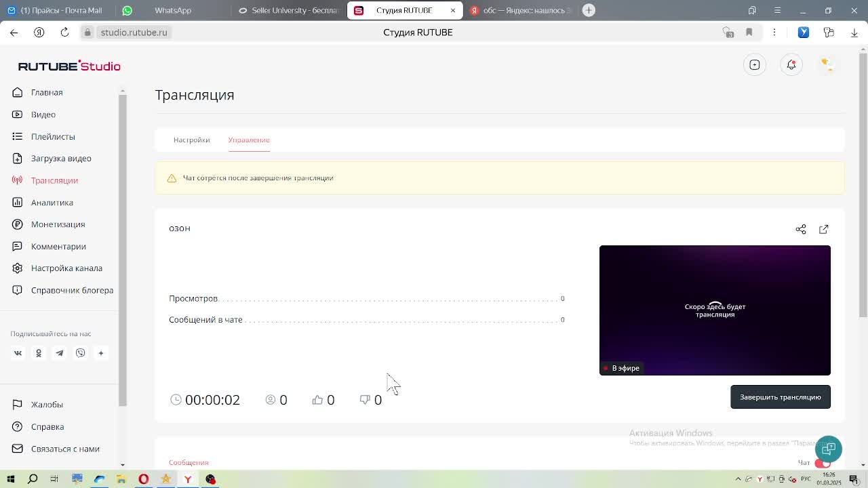Open Odnoklassniki social link icon

[39, 353]
